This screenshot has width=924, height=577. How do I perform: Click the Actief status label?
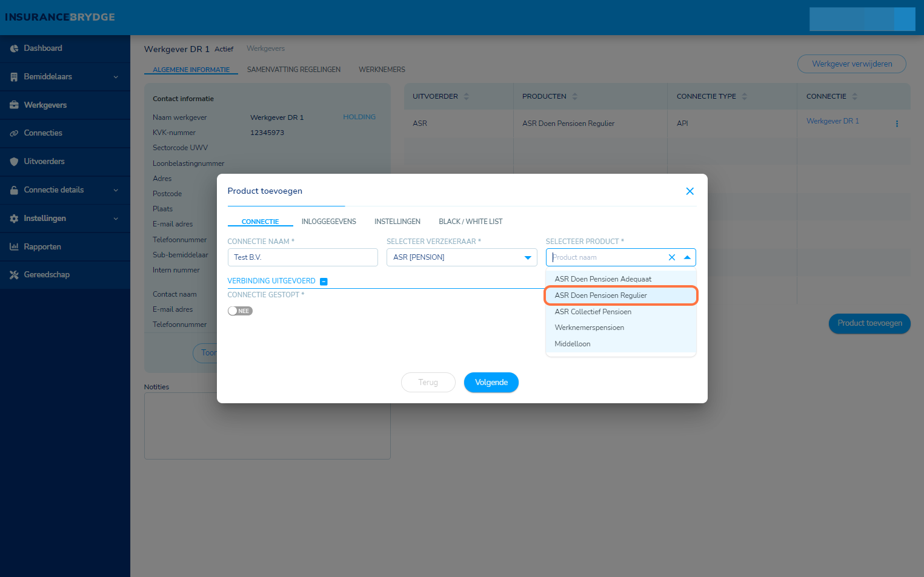(x=224, y=49)
